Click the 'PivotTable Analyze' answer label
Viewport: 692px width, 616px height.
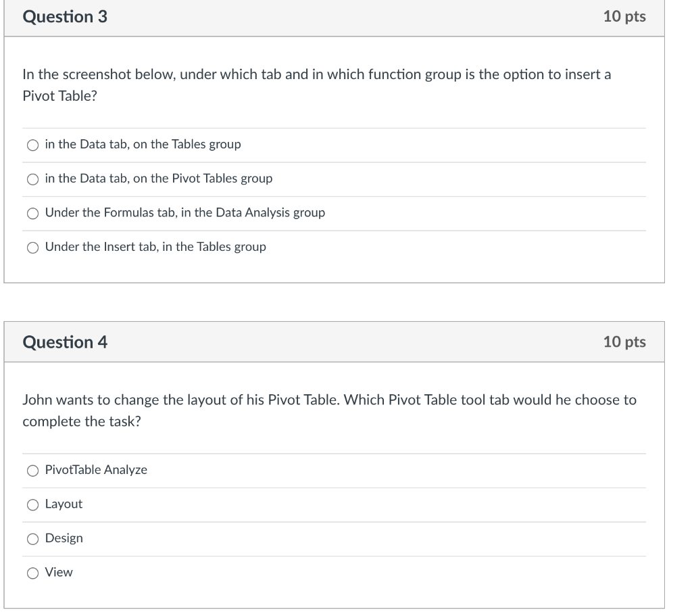tap(96, 470)
